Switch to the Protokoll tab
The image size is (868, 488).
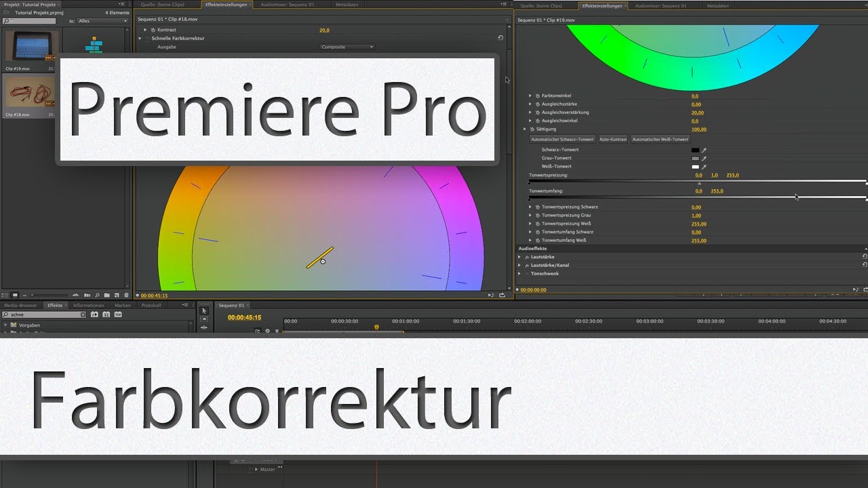coord(151,306)
